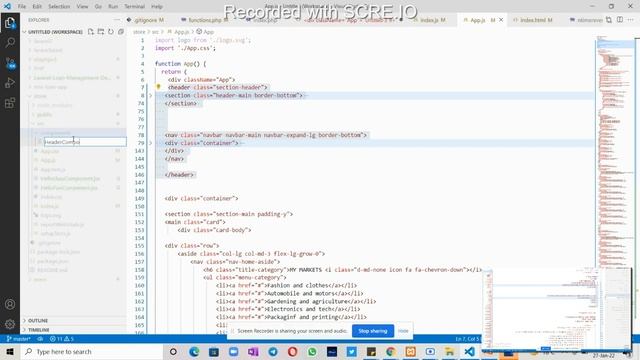Expand the TIMELINE panel
The width and height of the screenshot is (640, 360).
73,329
